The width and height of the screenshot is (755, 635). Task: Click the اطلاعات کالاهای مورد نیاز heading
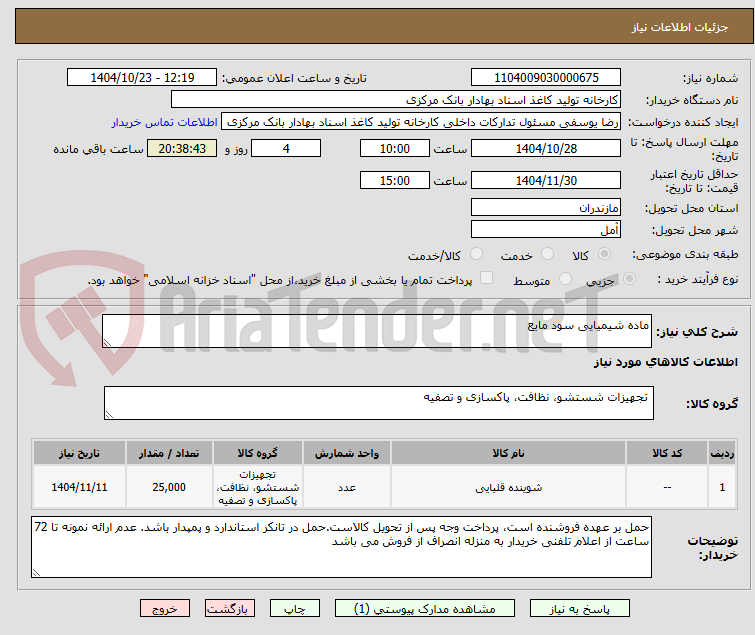click(665, 362)
